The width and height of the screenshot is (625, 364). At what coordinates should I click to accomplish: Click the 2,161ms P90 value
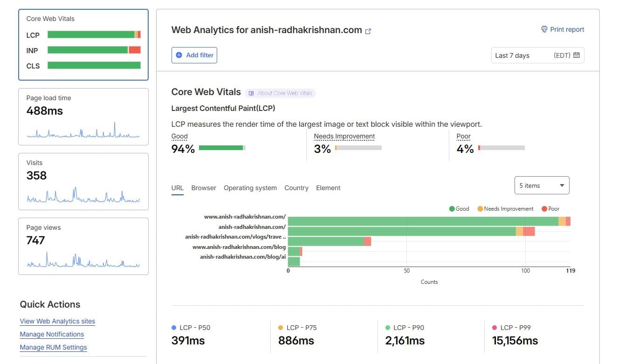[405, 341]
